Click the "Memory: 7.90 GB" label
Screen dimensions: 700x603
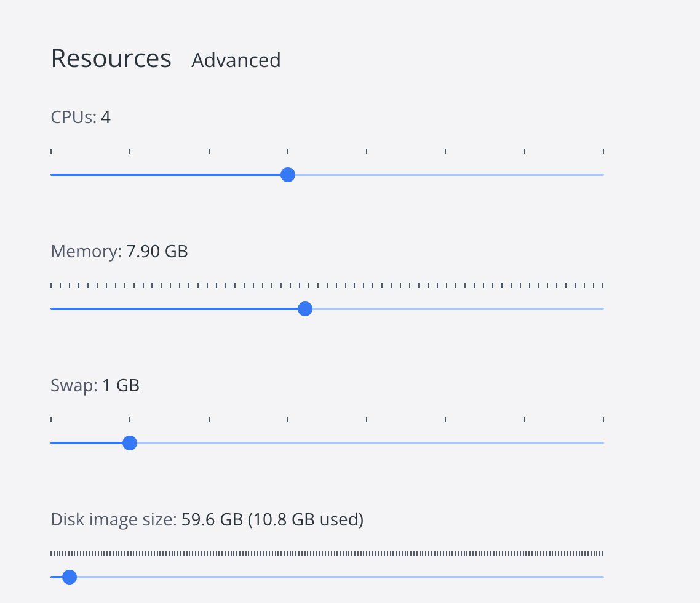[119, 251]
